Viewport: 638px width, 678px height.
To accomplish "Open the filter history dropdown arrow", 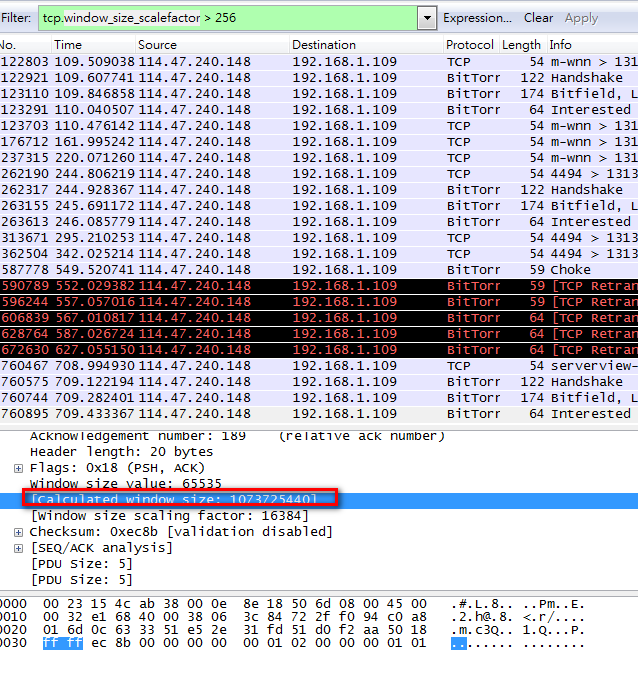I will tap(427, 18).
